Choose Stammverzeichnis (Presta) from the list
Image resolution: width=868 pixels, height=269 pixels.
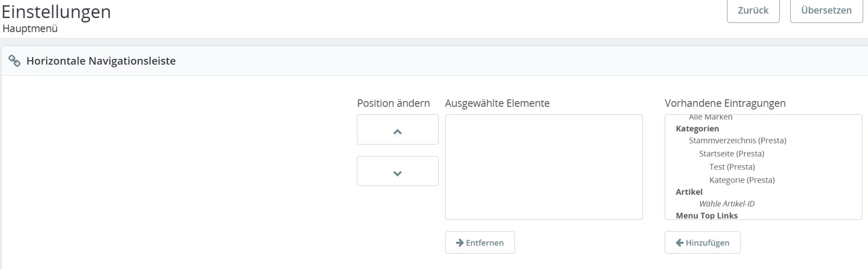(x=737, y=140)
